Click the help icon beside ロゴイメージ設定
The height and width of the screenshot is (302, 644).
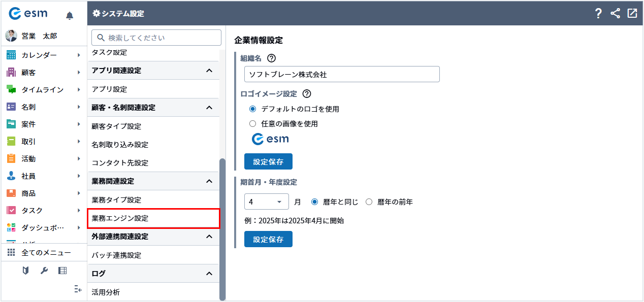click(306, 94)
